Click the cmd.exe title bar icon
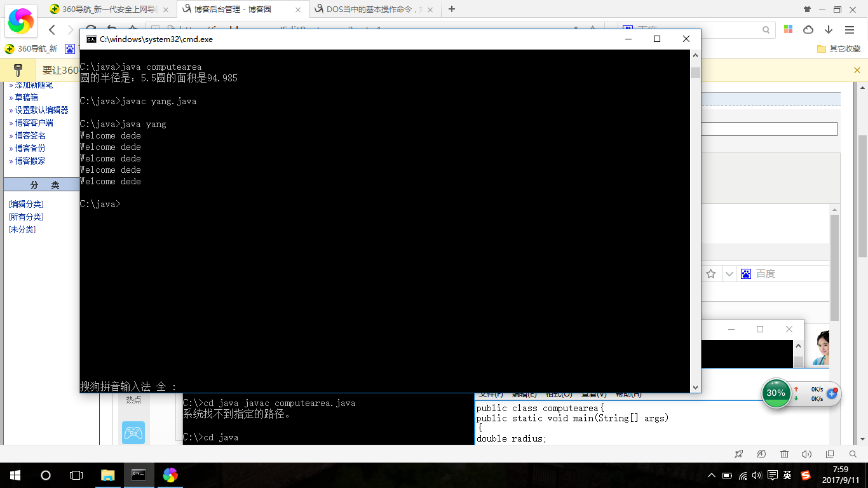Viewport: 868px width, 488px height. click(91, 39)
